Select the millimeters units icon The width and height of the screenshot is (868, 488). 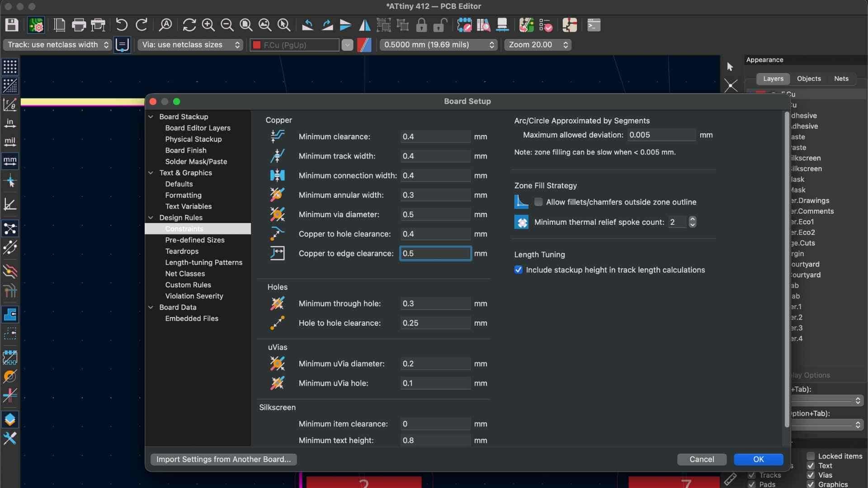point(10,160)
